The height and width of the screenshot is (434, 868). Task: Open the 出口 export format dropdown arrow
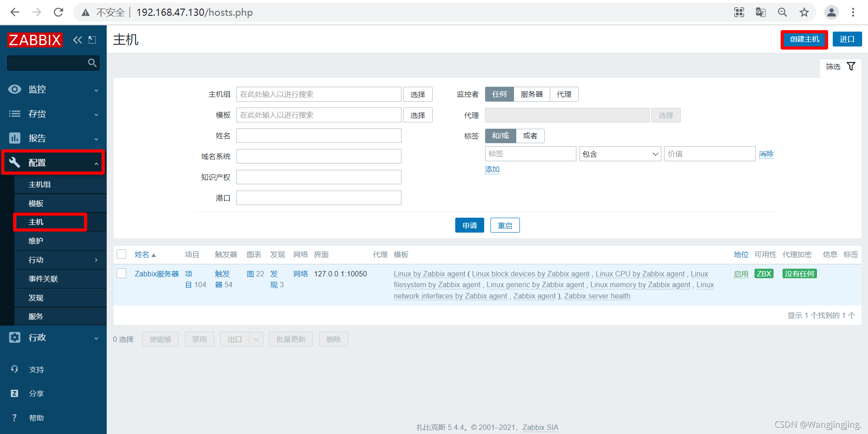click(256, 339)
